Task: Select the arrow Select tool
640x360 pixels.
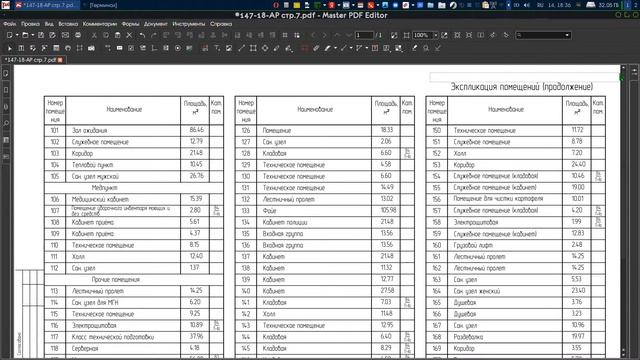Action: pos(10,48)
